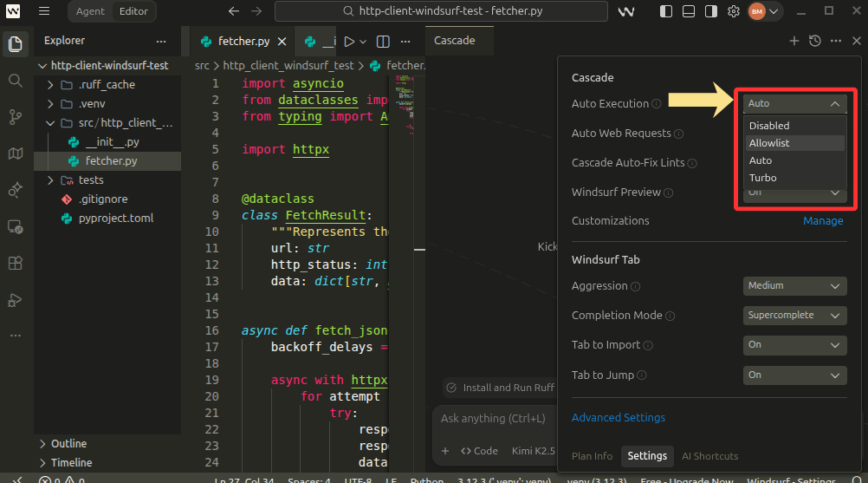Screen dimensions: 868x483
Task: Open the Codemaps icon in activity bar
Action: point(16,153)
